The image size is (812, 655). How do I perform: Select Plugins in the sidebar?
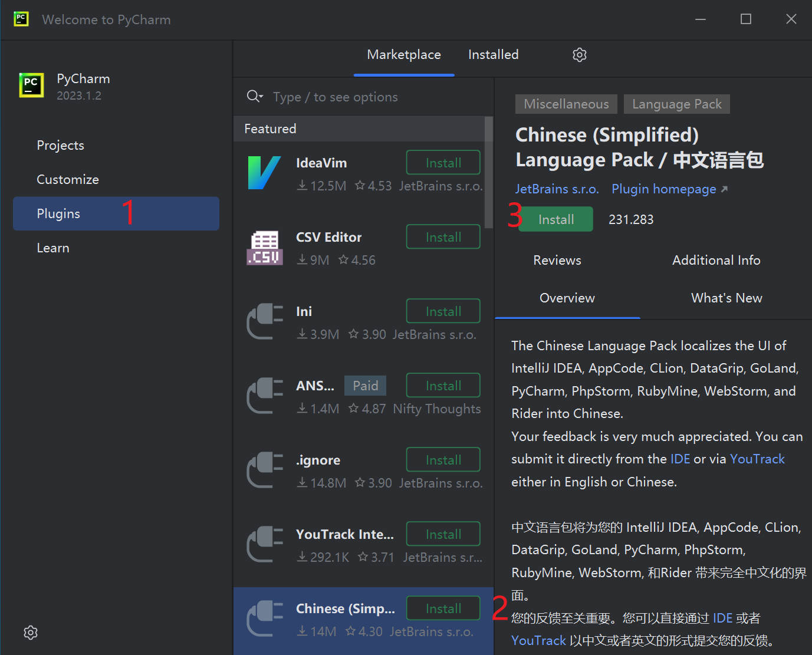coord(116,213)
